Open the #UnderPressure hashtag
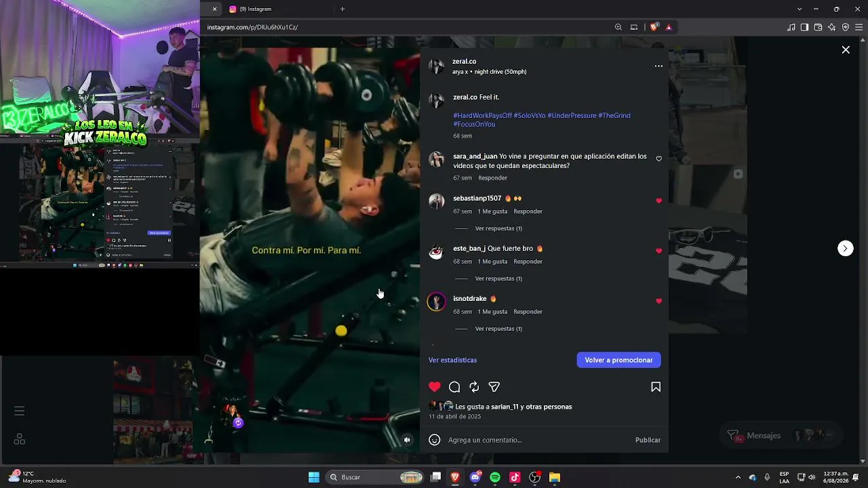 pos(572,115)
